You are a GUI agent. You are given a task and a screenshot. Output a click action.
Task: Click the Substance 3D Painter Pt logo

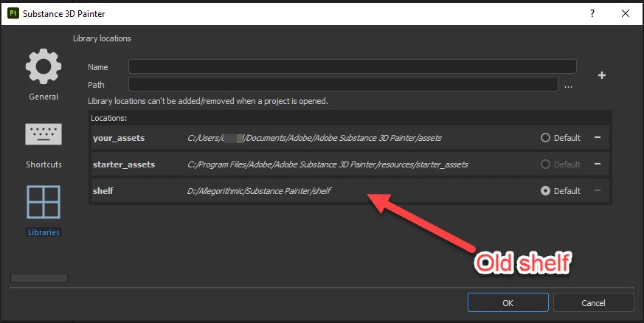click(x=13, y=13)
